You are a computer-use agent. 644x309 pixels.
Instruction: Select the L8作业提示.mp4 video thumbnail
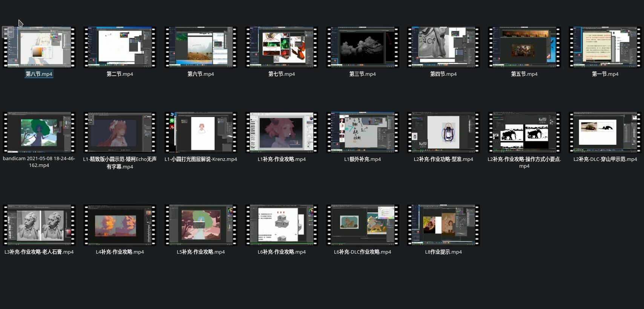click(443, 225)
